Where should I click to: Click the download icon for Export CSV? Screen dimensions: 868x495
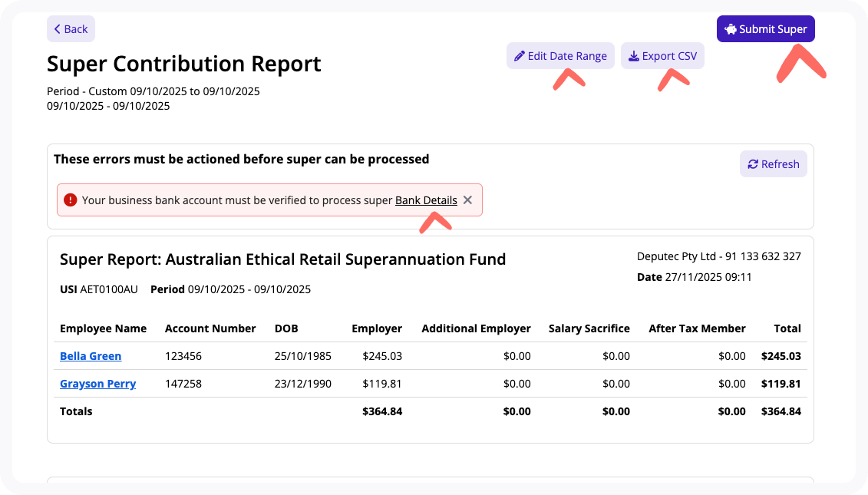pyautogui.click(x=633, y=56)
